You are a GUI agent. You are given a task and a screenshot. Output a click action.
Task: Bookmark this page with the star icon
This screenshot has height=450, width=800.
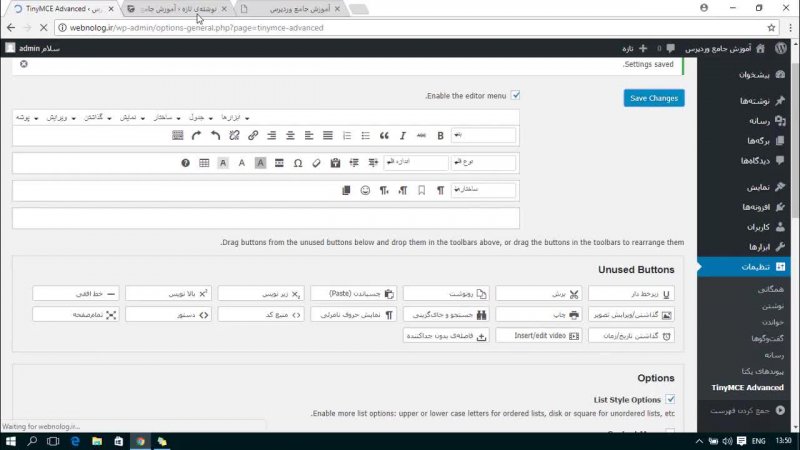click(771, 27)
